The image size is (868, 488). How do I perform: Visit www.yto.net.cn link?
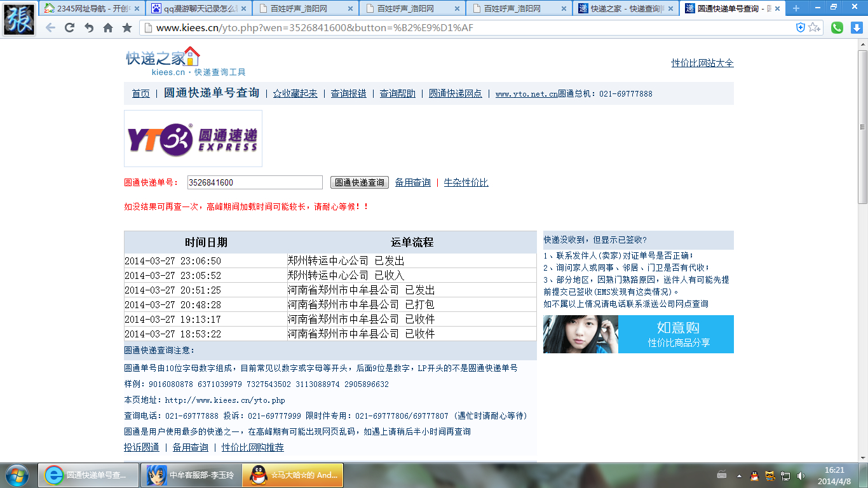[526, 94]
